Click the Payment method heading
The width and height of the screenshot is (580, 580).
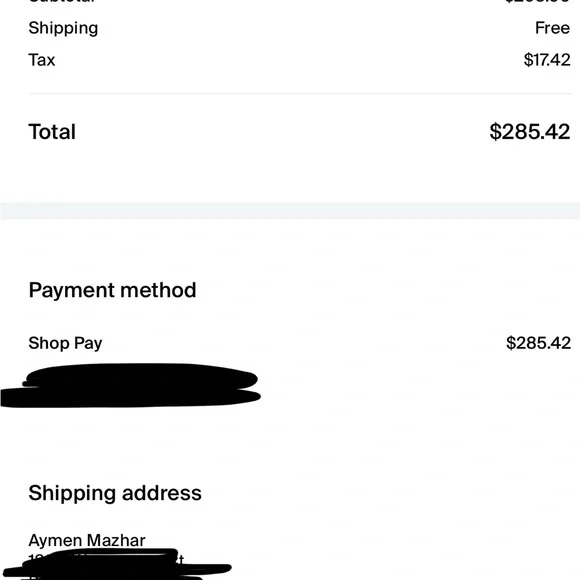(112, 290)
